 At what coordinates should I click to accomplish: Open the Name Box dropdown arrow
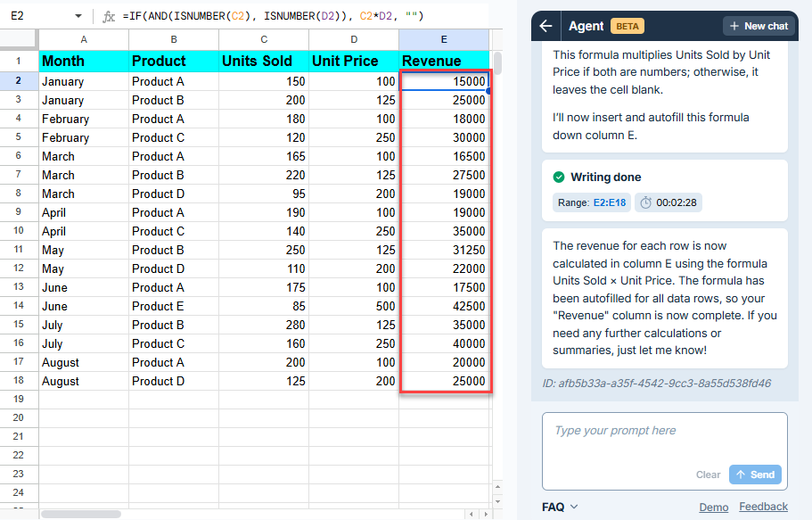tap(78, 16)
